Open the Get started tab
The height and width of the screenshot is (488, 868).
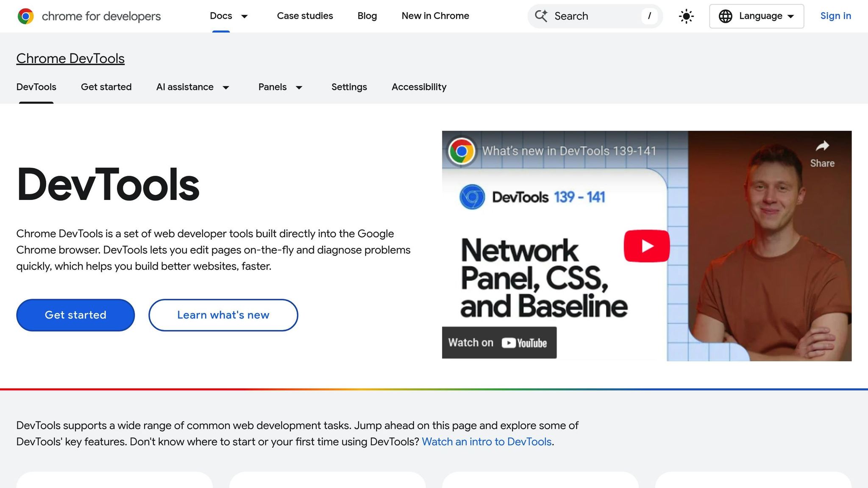pyautogui.click(x=106, y=87)
